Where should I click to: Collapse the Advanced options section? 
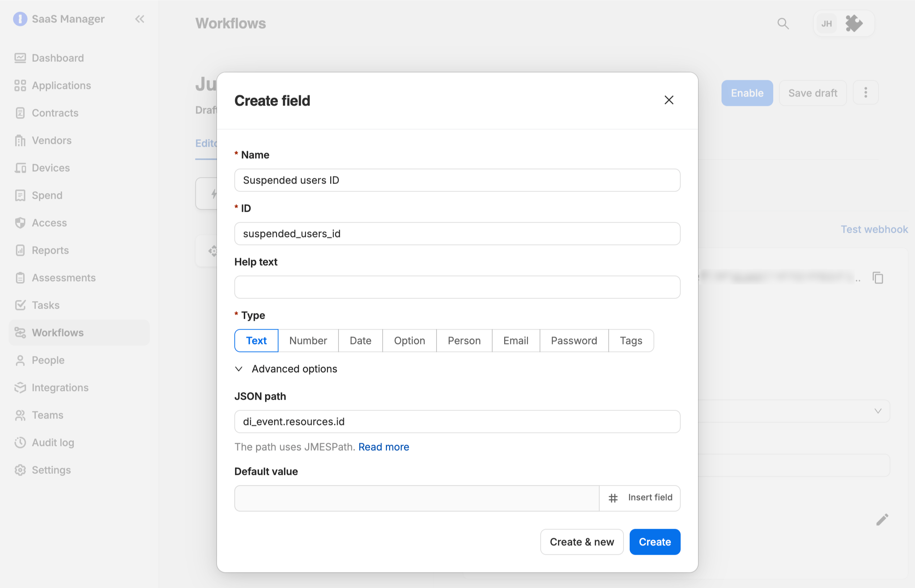click(286, 369)
